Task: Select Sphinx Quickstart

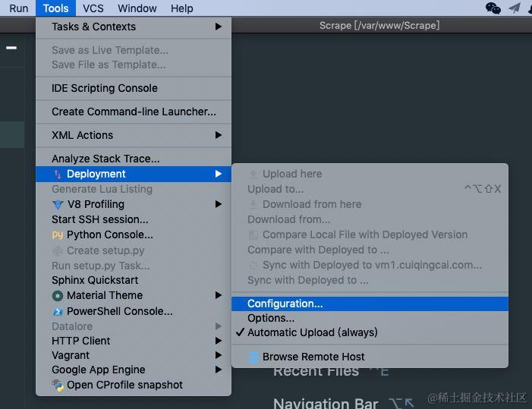Action: coord(134,280)
